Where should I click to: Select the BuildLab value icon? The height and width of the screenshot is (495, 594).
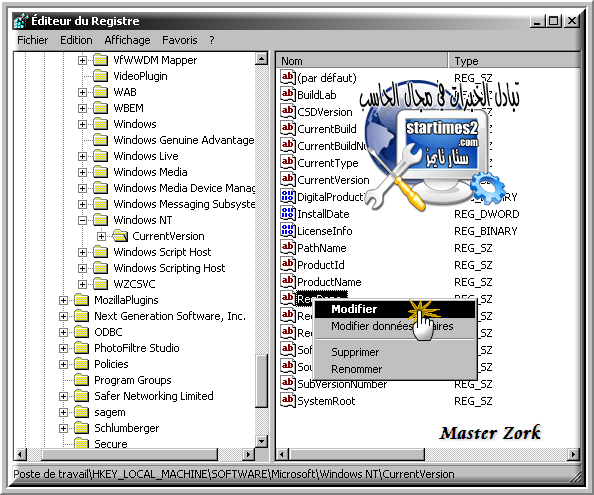click(288, 95)
